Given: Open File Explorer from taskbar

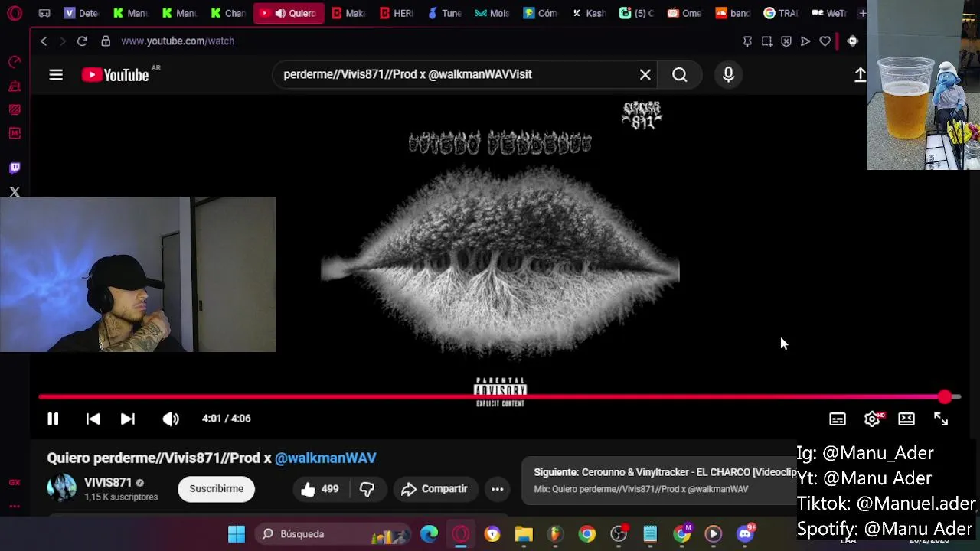Looking at the screenshot, I should point(524,534).
